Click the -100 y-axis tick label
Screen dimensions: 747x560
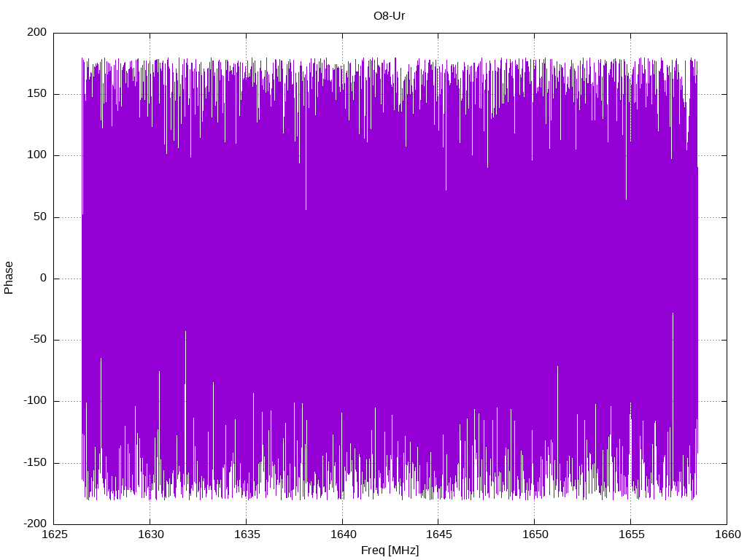click(35, 401)
